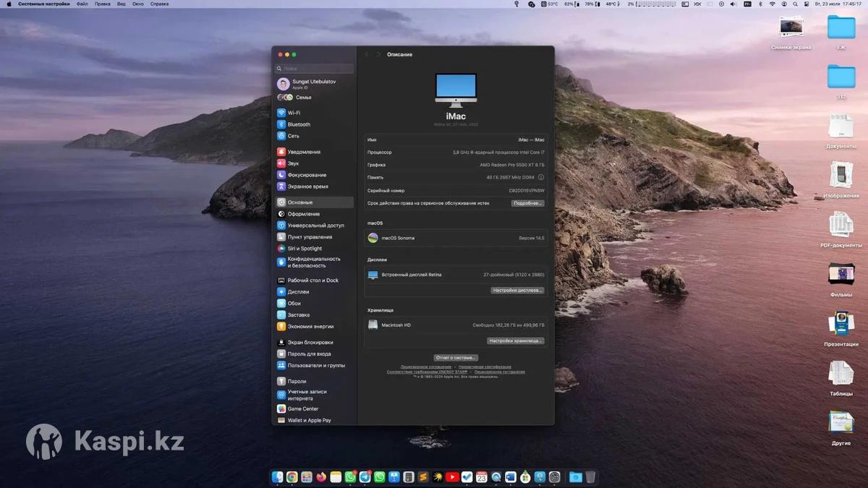The height and width of the screenshot is (488, 868).
Task: Open Siri и Spotlight settings
Action: 305,249
